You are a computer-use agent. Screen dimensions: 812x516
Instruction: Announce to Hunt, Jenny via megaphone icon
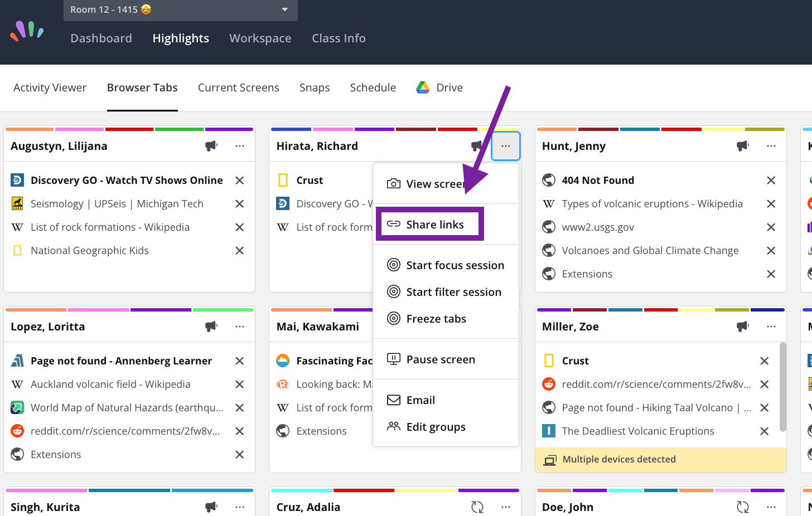(x=743, y=146)
